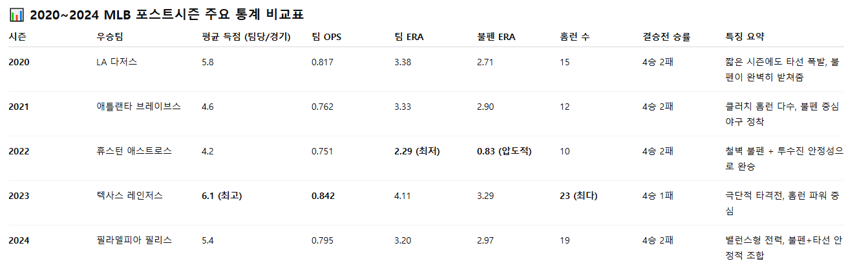The height and width of the screenshot is (272, 868).
Task: Select the 결승전 승률 column header
Action: tap(666, 37)
